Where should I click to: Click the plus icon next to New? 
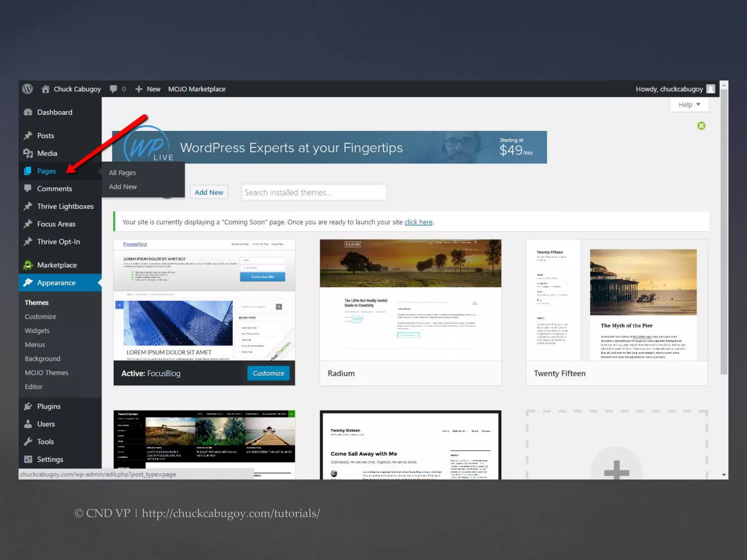tap(139, 89)
